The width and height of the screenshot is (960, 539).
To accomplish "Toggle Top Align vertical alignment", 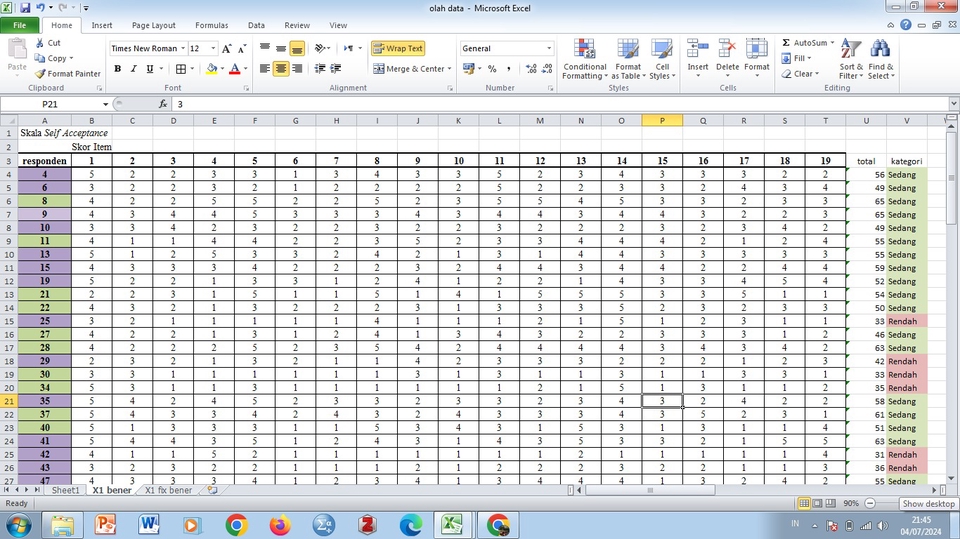I will [x=264, y=48].
